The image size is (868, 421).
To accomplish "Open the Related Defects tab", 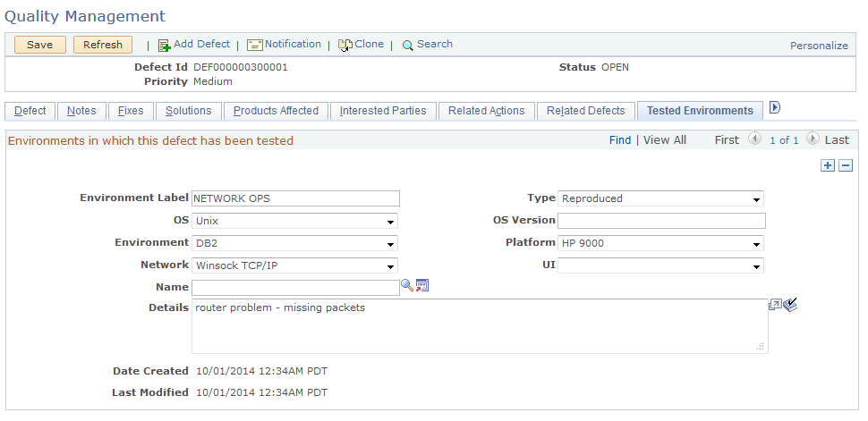I will [x=586, y=111].
